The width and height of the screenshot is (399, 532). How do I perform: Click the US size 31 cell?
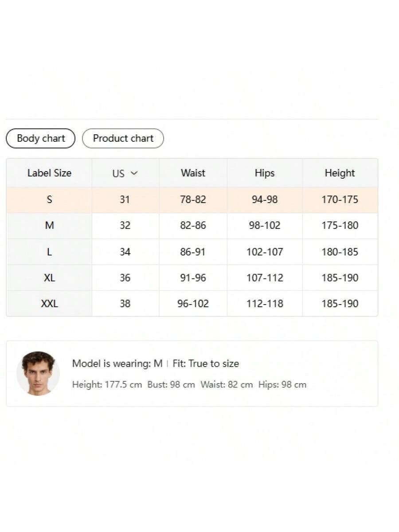coord(125,199)
